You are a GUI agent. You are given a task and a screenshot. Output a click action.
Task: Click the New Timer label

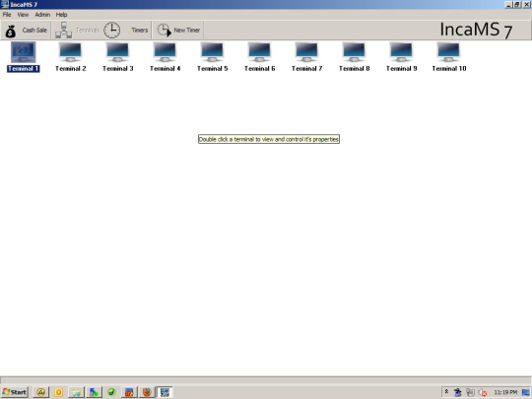187,31
